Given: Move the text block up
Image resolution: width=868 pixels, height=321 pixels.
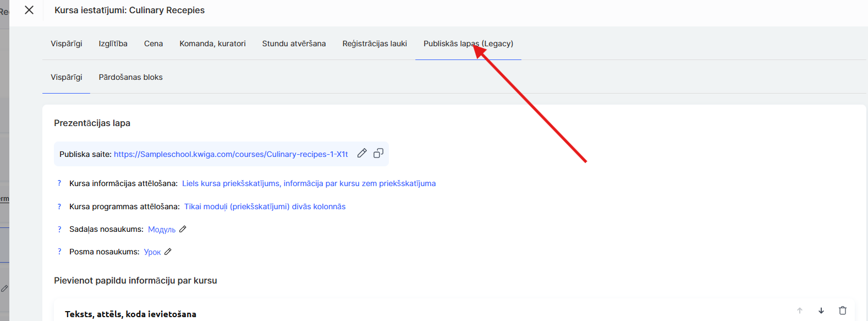Looking at the screenshot, I should pyautogui.click(x=800, y=311).
